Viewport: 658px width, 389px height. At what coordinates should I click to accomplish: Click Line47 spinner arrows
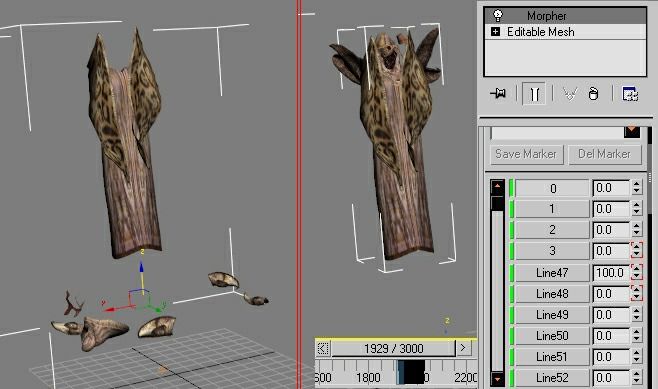[x=637, y=273]
